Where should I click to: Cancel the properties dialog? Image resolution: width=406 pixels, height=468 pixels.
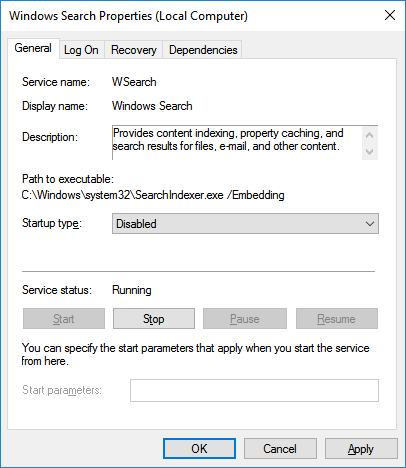point(280,449)
